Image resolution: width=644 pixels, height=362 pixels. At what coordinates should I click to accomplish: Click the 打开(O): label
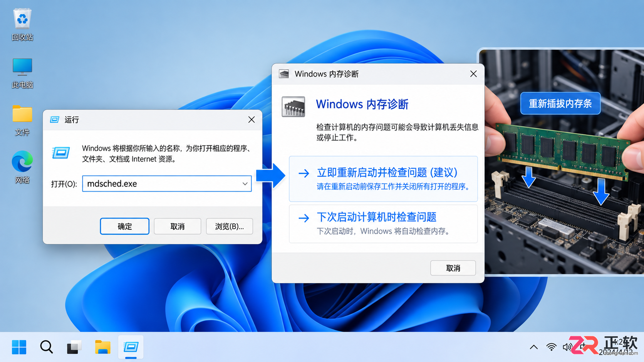click(x=64, y=184)
